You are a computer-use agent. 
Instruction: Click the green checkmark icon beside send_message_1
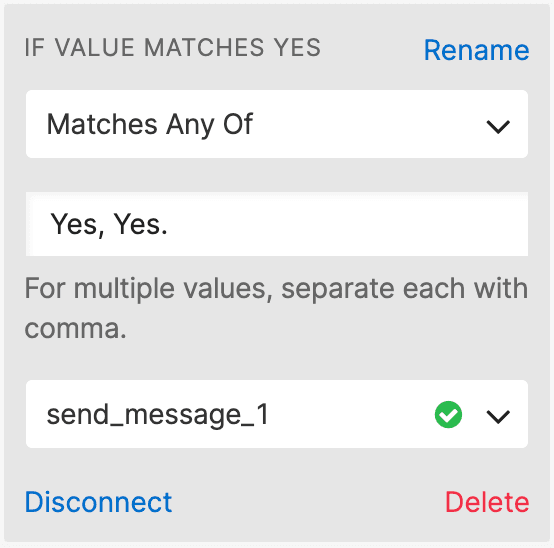[448, 414]
